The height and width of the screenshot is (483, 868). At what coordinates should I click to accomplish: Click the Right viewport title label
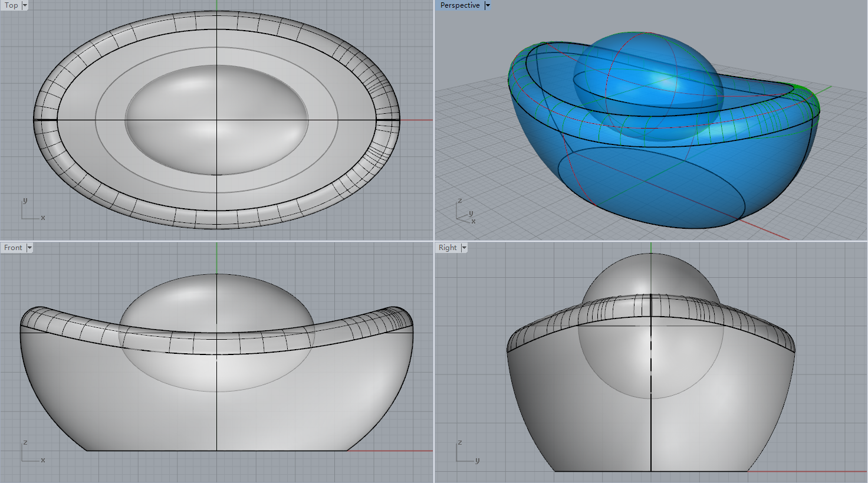tap(448, 248)
